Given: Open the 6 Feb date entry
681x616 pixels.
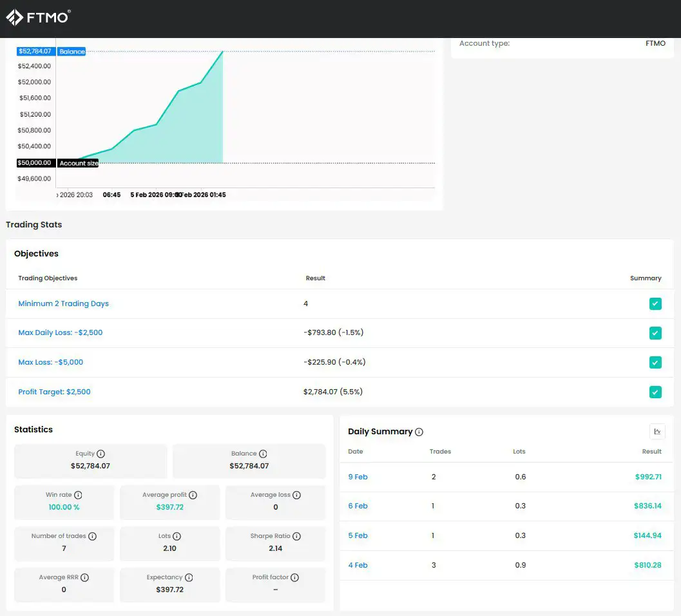Looking at the screenshot, I should click(358, 506).
